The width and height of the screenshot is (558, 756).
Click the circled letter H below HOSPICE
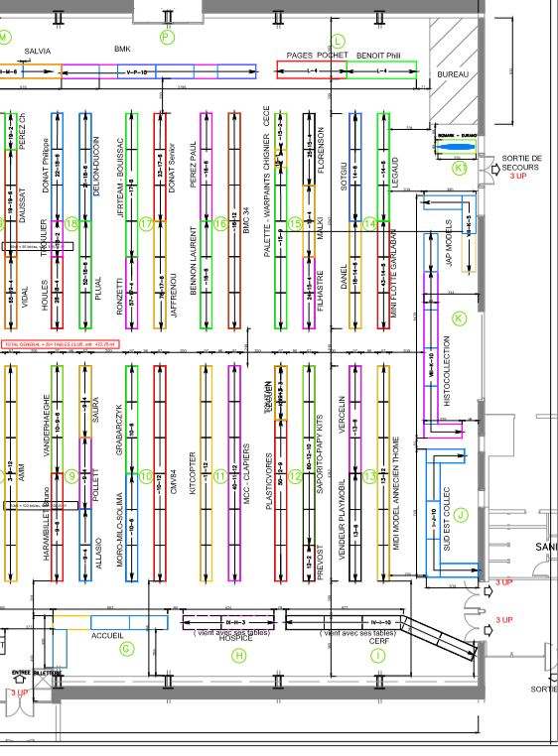(239, 655)
